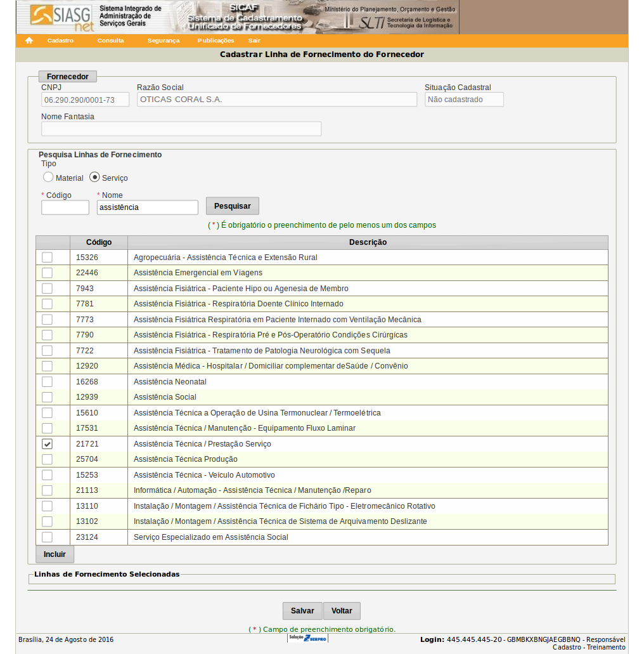Click the date 'Brasília, 24 de Agosto de 2016'

(x=66, y=639)
